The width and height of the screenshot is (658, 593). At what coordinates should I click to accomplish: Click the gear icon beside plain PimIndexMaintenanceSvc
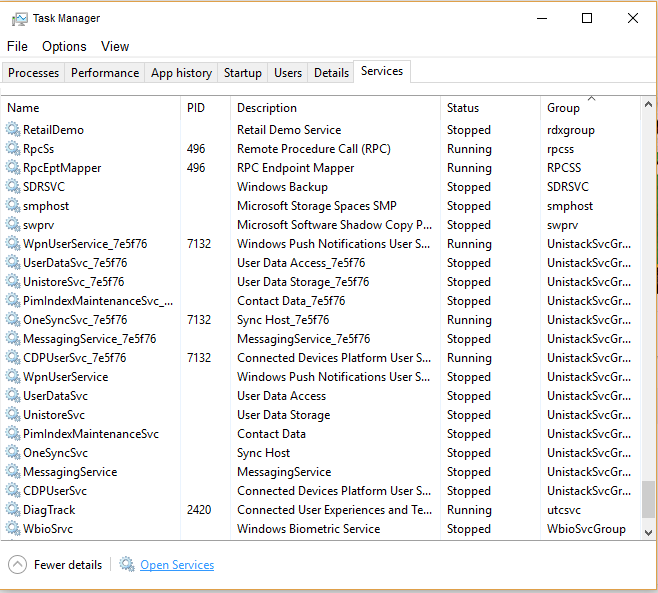pyautogui.click(x=13, y=434)
